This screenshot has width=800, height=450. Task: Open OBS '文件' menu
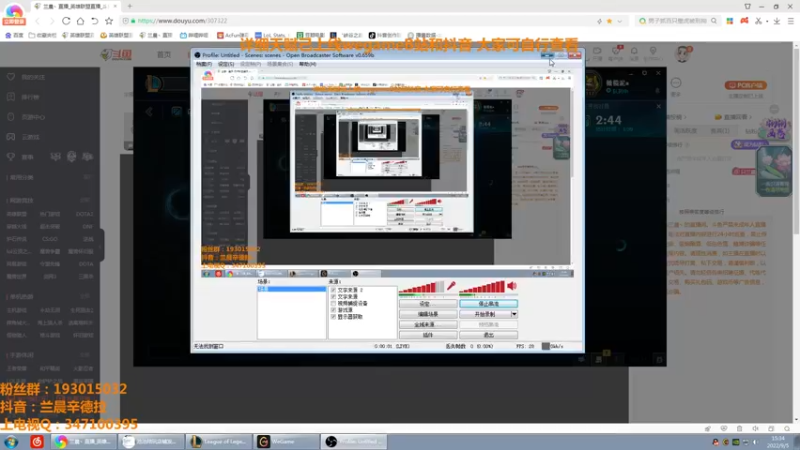coord(204,64)
